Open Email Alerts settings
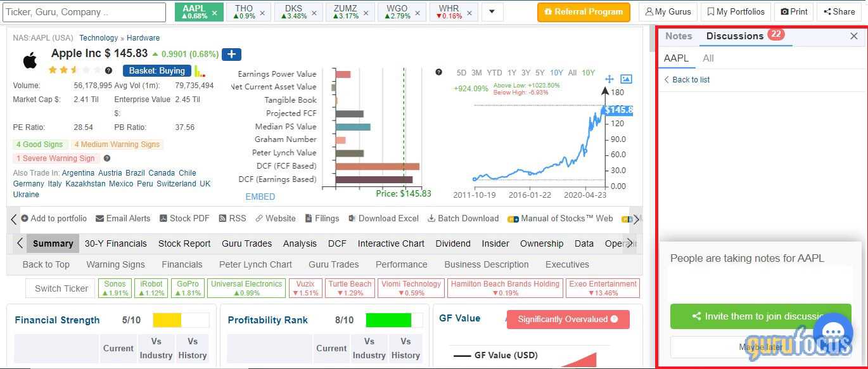868x369 pixels. [123, 218]
